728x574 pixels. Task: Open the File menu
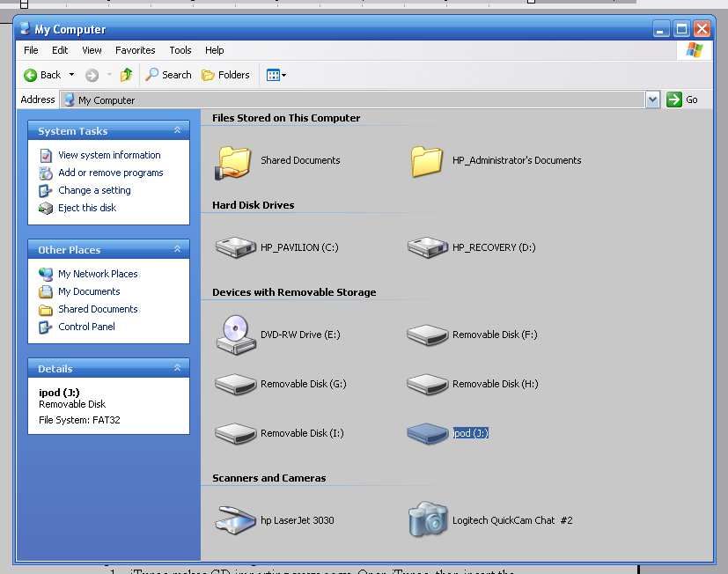click(x=31, y=50)
